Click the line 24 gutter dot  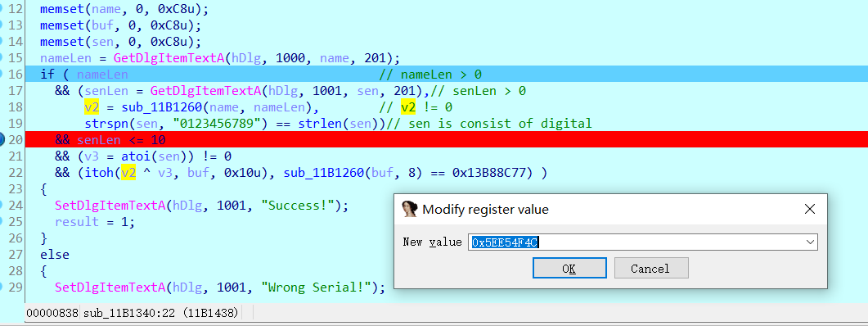[x=1, y=205]
